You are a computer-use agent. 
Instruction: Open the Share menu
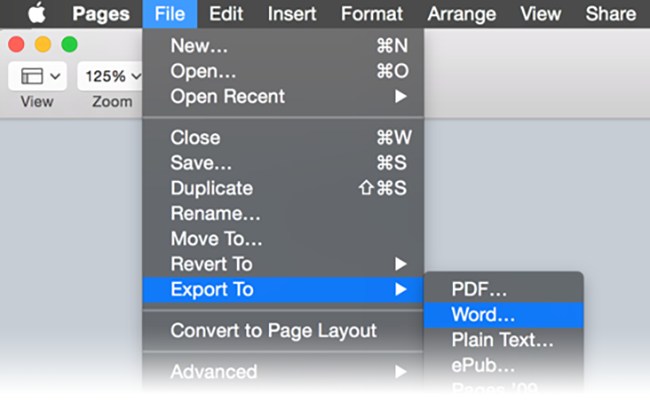[x=611, y=14]
